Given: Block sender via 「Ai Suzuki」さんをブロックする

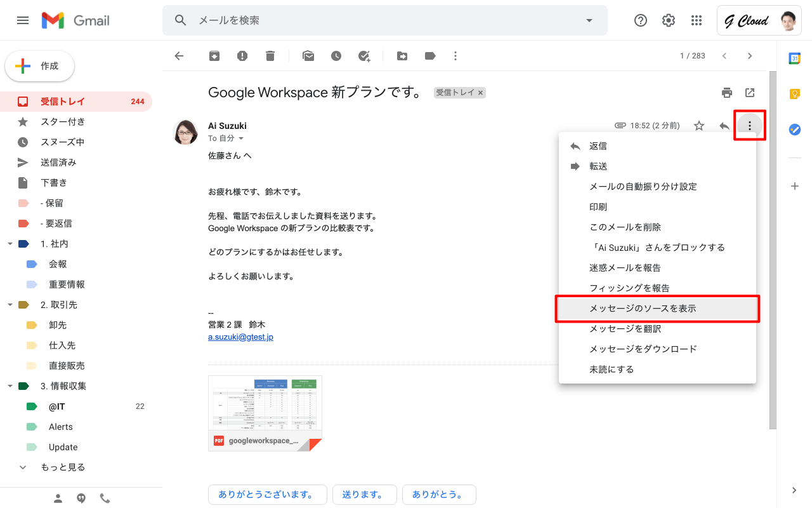Looking at the screenshot, I should coord(657,248).
